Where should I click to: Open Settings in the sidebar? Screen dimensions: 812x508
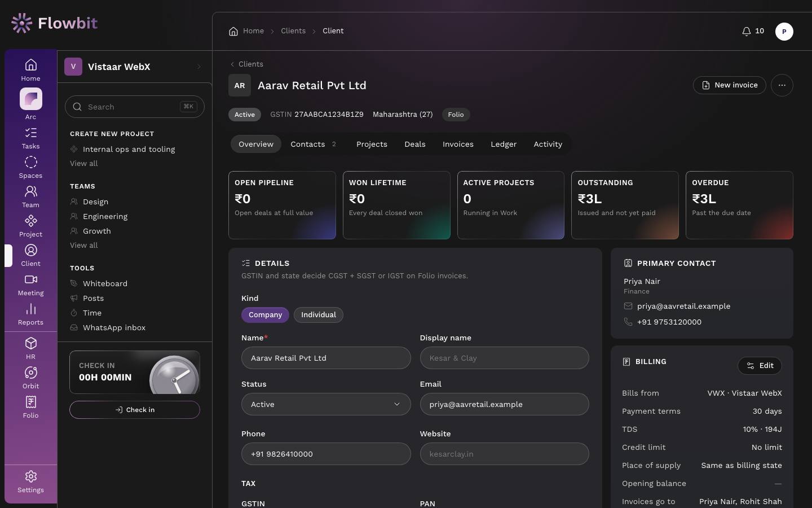point(30,482)
